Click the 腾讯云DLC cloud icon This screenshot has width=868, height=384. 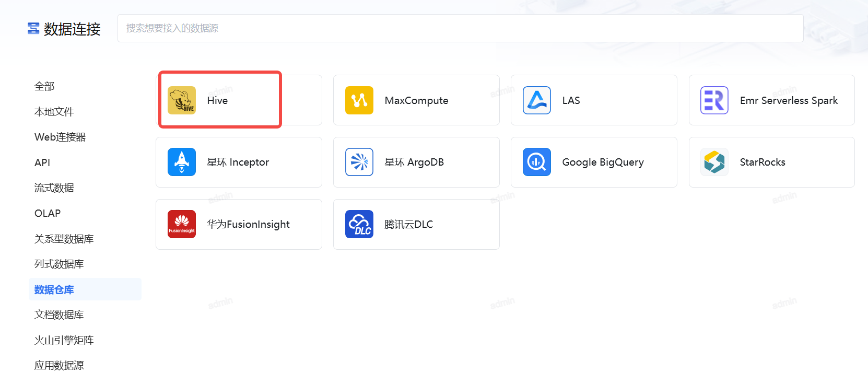pos(359,224)
